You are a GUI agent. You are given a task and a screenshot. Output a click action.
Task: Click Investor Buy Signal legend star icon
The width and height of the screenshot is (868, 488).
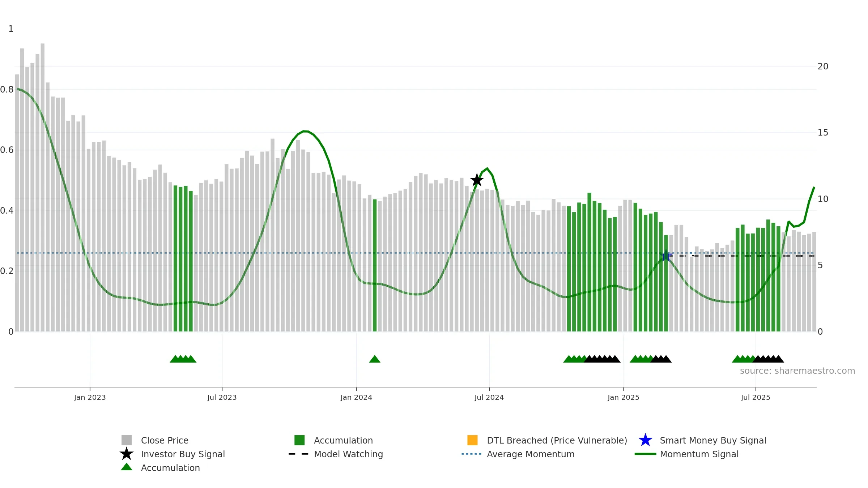click(x=127, y=454)
